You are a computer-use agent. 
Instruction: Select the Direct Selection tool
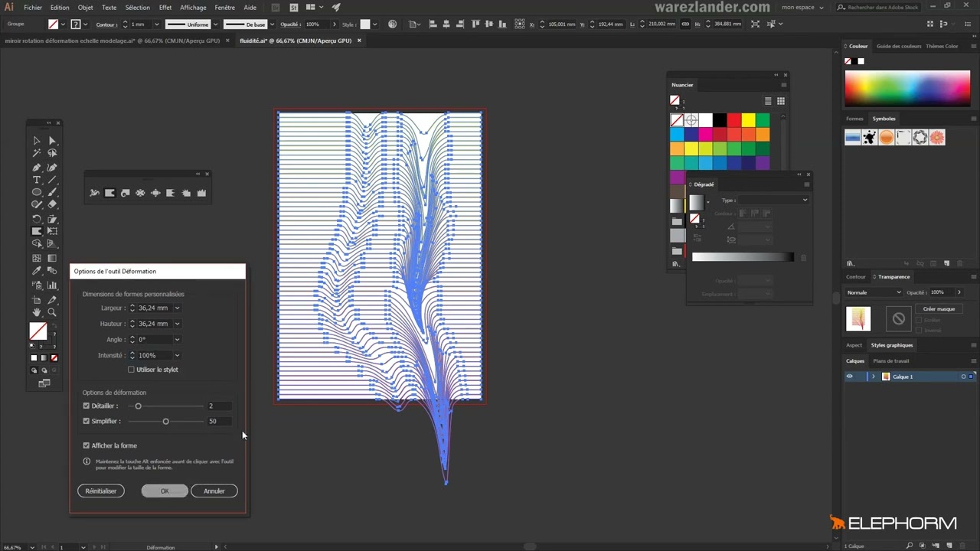(x=52, y=141)
